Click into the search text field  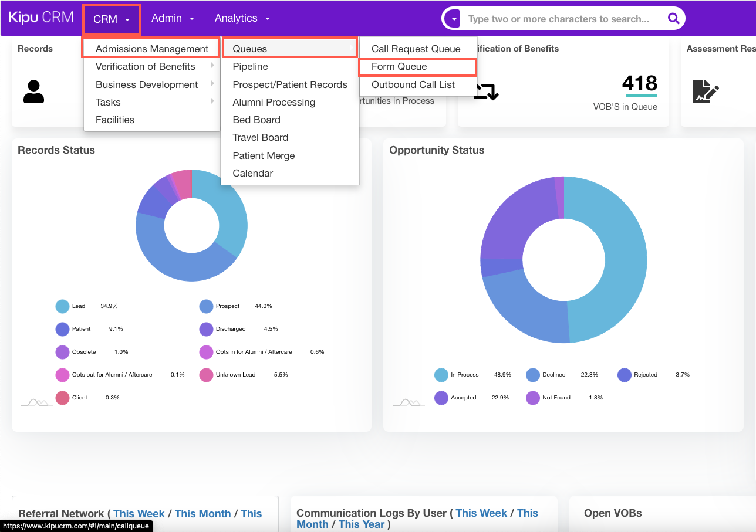(x=558, y=19)
